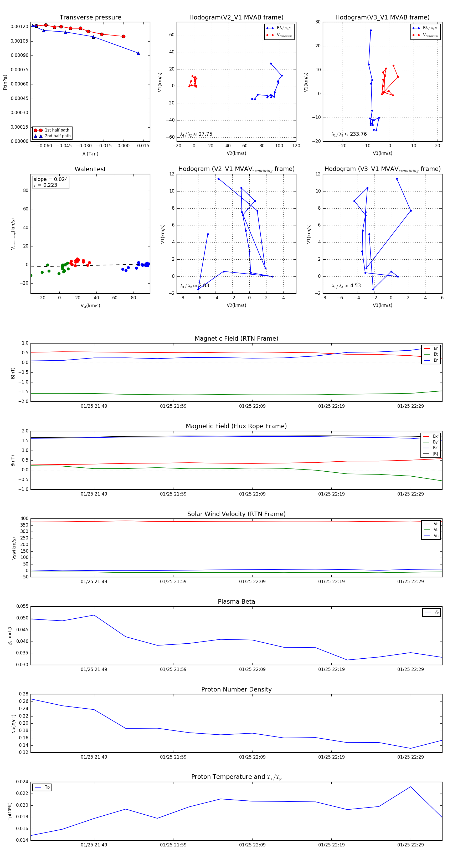Select the 'Hodogram(V2_V1 MVAB frame)' title
The width and height of the screenshot is (473, 868).
pos(236,18)
